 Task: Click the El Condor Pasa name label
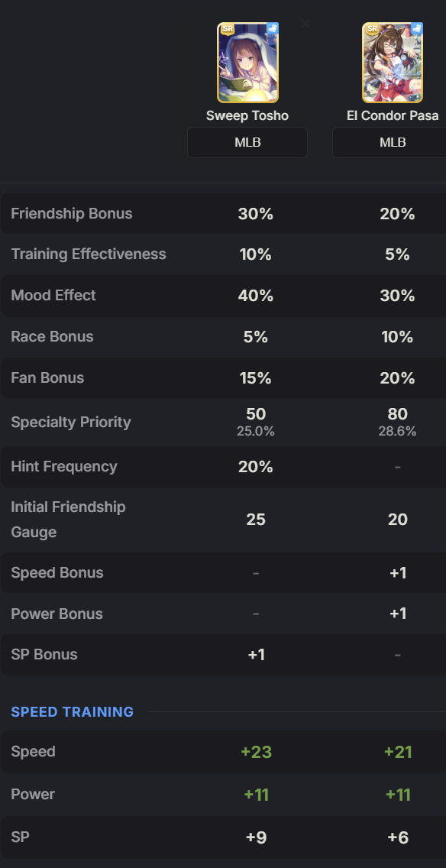pyautogui.click(x=393, y=115)
